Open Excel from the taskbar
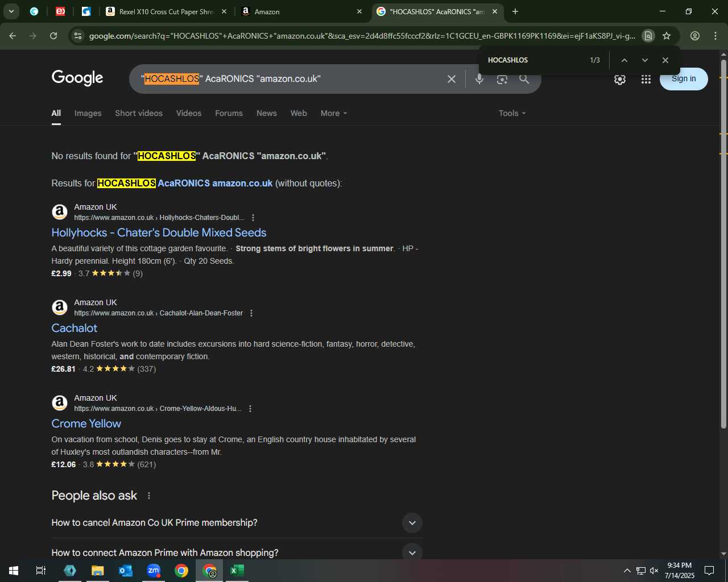Image resolution: width=728 pixels, height=582 pixels. [237, 571]
